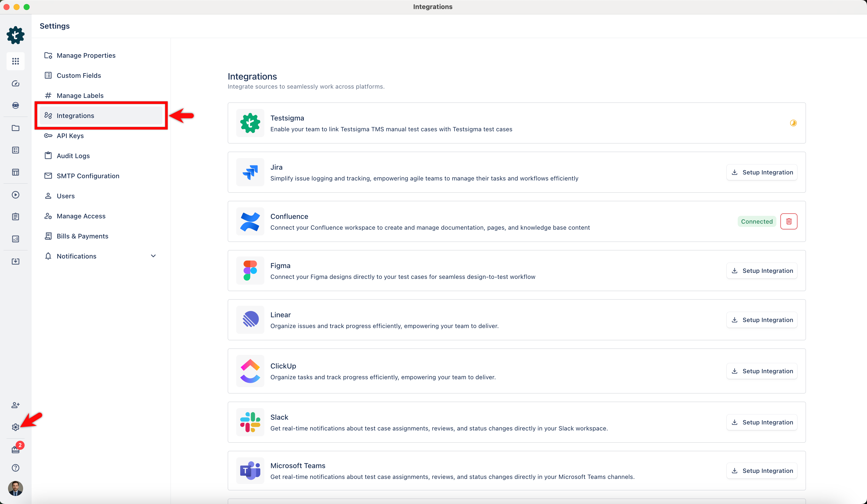Click the import/export icon in sidebar
Viewport: 867px width, 504px height.
tap(16, 262)
